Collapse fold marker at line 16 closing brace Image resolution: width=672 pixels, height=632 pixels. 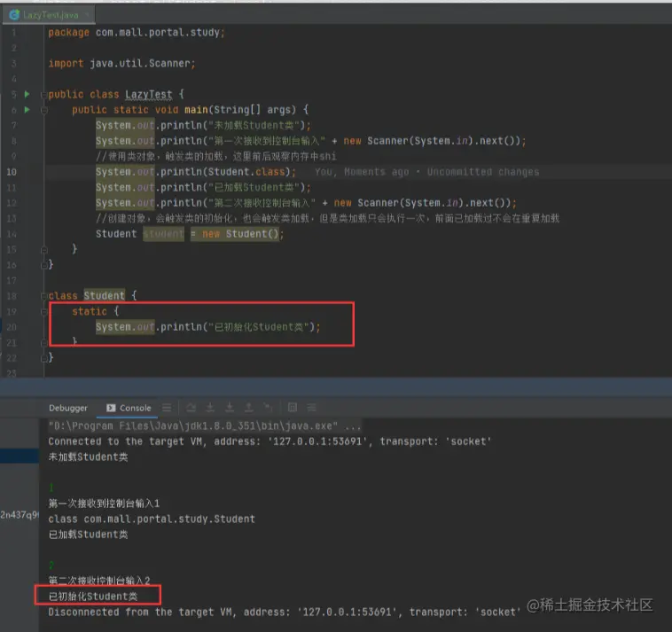(x=43, y=265)
